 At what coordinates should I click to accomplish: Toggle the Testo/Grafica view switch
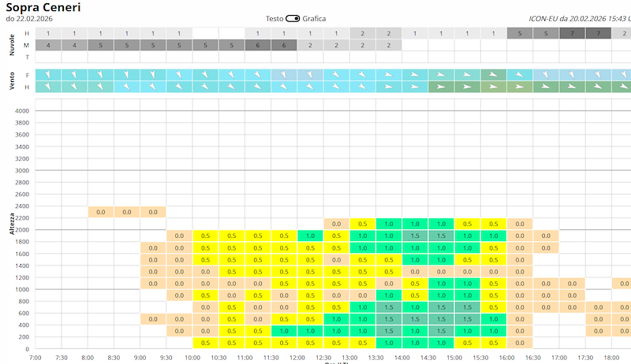click(x=293, y=18)
